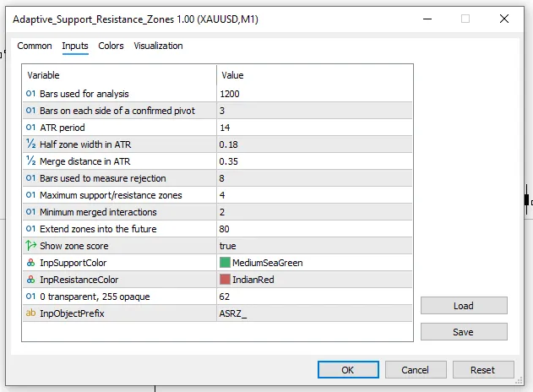Click the fraction icon beside Merge distance in ATR
533x392 pixels.
[x=30, y=161]
